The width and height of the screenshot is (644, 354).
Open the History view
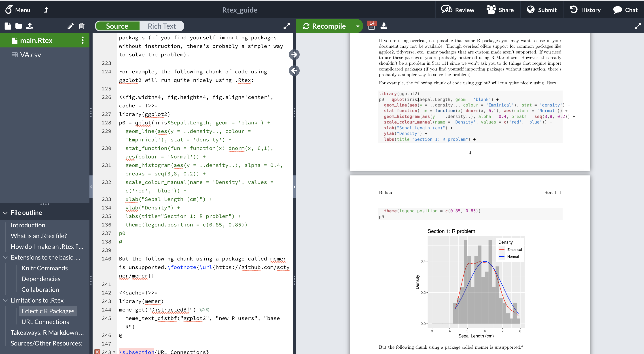pos(585,10)
